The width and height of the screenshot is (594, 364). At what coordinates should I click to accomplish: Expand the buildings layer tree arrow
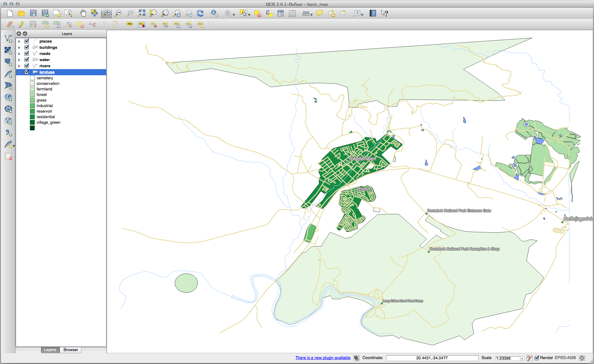click(19, 48)
